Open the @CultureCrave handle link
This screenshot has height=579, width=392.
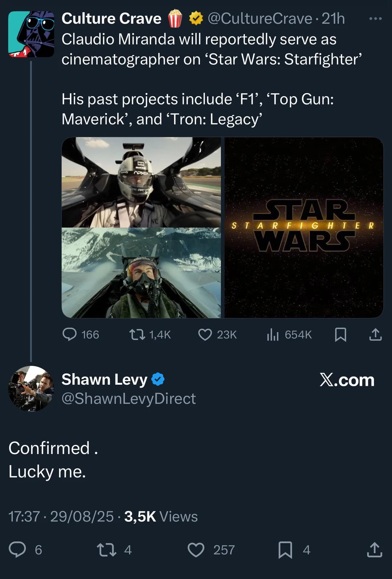coord(260,19)
